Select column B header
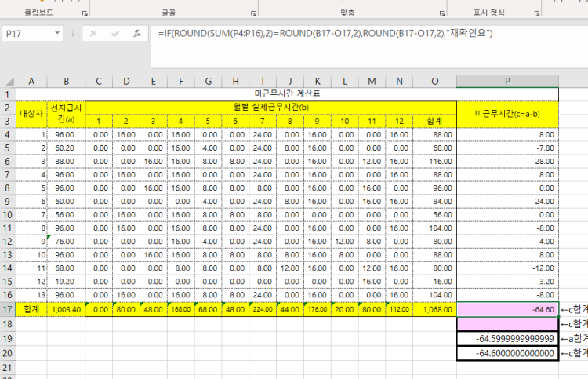Viewport: 588px width, 379px height. click(x=66, y=81)
